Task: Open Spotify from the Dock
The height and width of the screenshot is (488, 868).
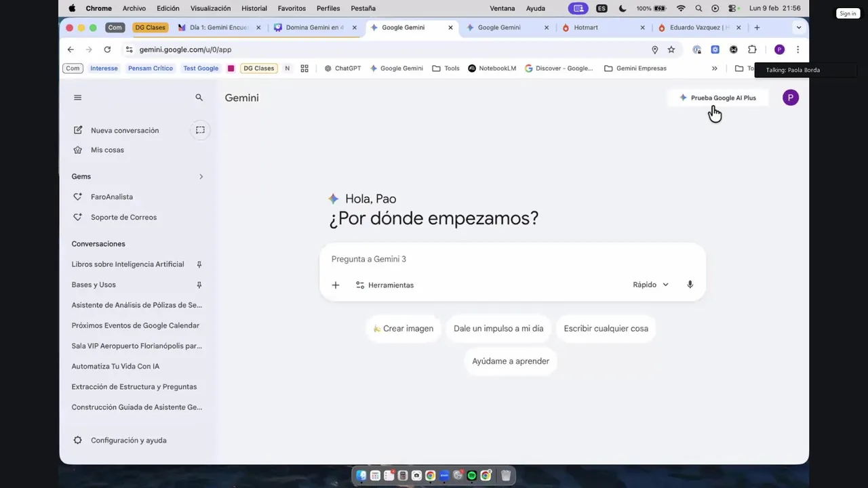Action: (x=471, y=476)
